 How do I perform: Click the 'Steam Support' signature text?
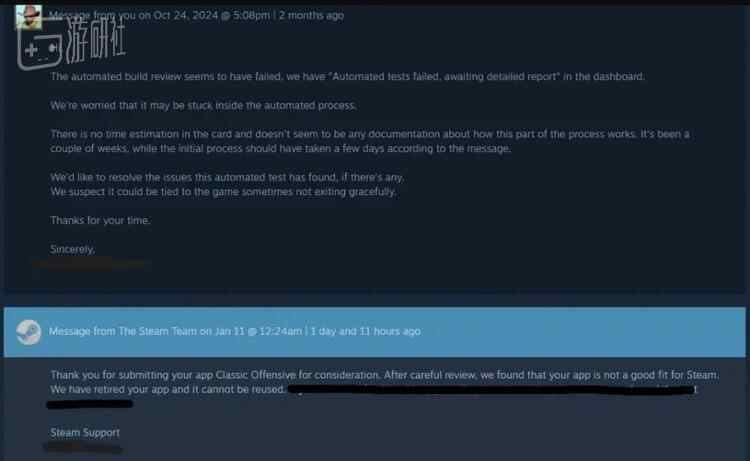[x=85, y=433]
